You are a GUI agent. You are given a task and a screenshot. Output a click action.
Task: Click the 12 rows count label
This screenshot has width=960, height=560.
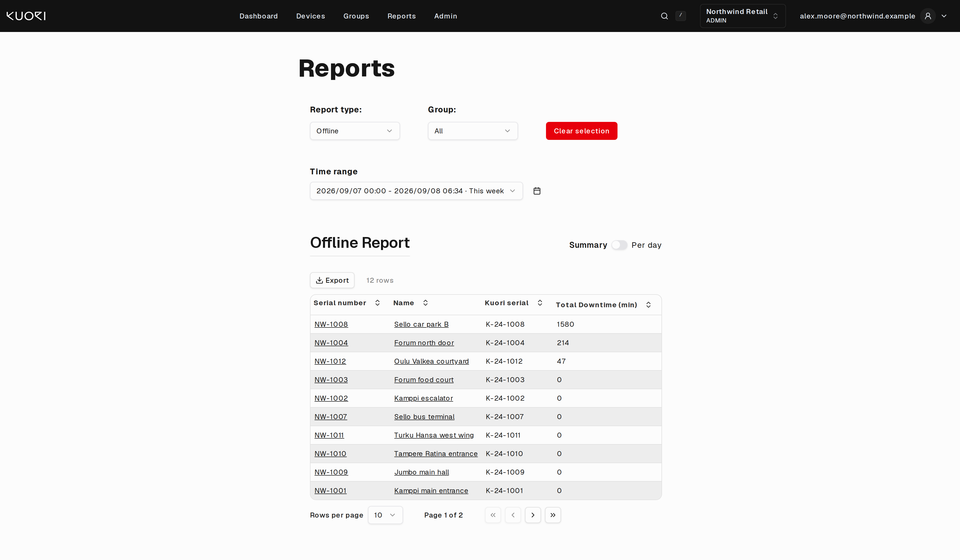tap(380, 280)
